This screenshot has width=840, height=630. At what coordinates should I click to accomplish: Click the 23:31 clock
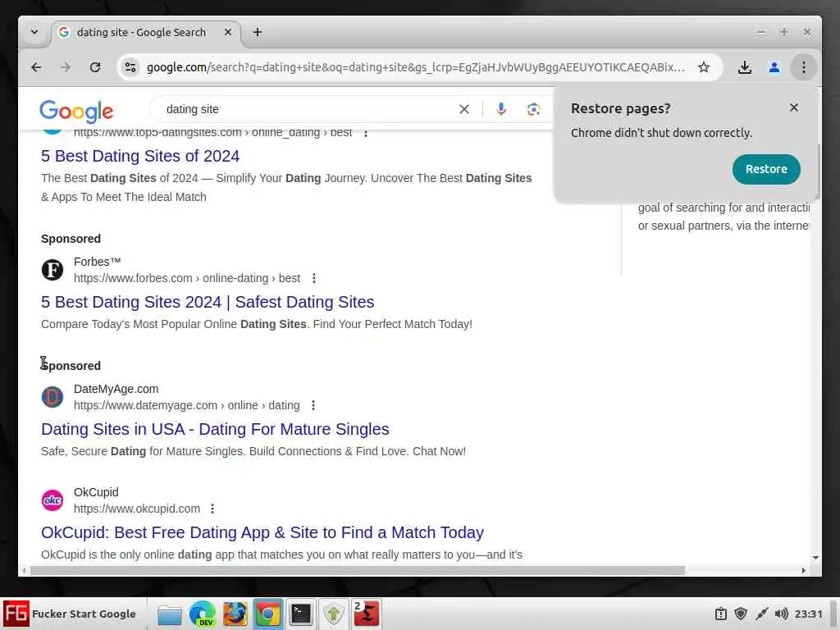808,614
